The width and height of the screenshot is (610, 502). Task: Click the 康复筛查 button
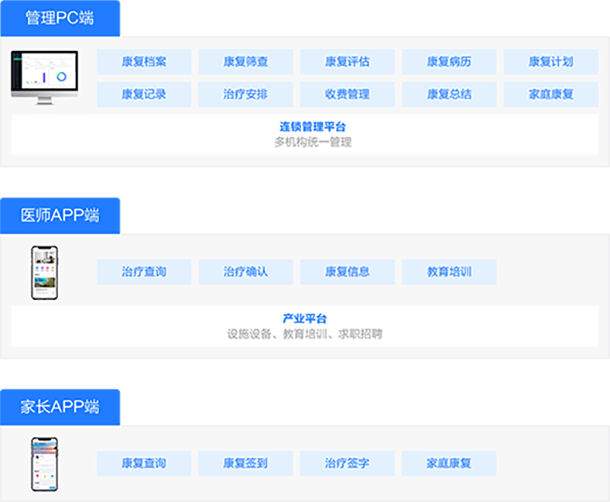coord(245,62)
